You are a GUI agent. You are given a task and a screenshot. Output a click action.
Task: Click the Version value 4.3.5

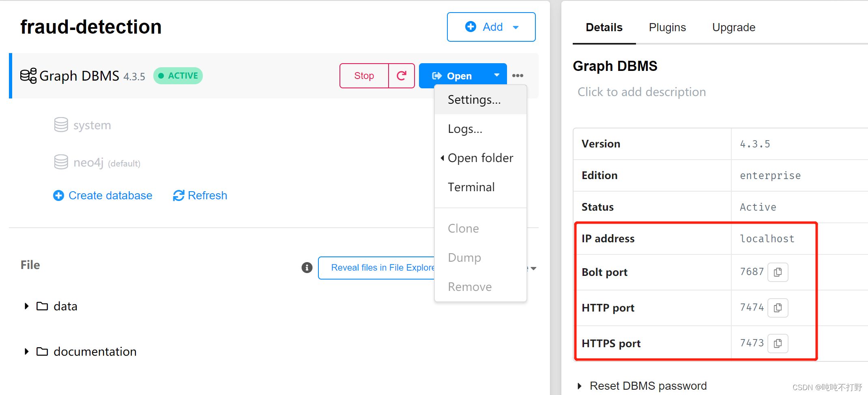(x=755, y=144)
